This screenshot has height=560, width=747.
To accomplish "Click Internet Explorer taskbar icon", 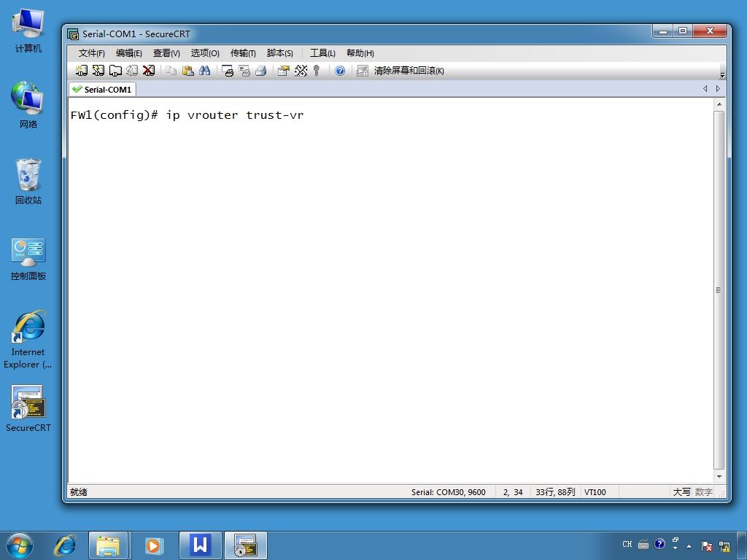I will tap(65, 545).
